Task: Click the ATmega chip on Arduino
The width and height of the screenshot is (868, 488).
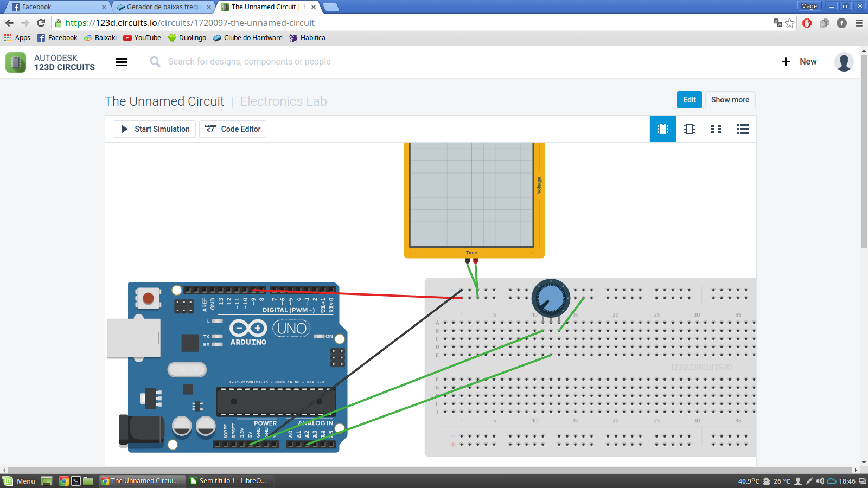Action: tap(276, 402)
